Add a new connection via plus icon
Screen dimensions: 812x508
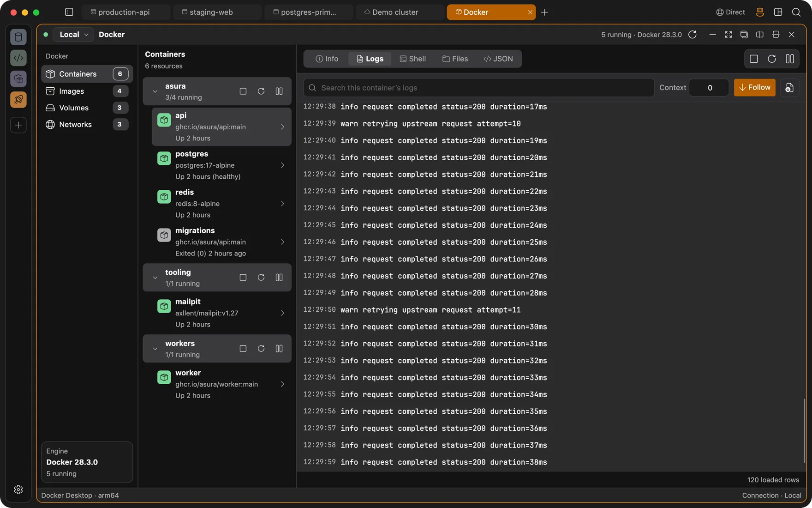pos(18,125)
